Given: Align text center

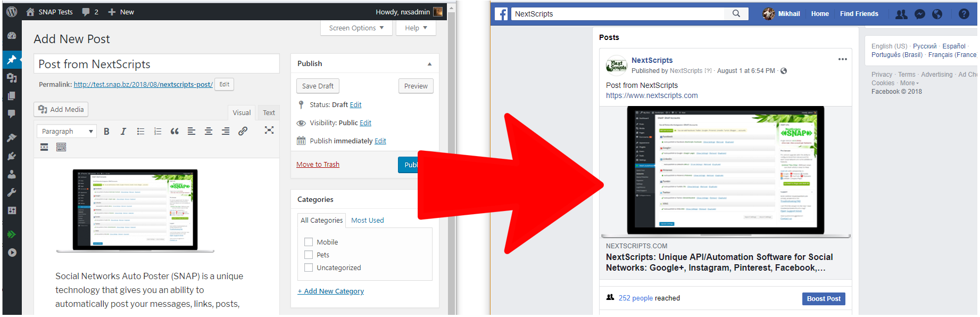Looking at the screenshot, I should [x=209, y=131].
